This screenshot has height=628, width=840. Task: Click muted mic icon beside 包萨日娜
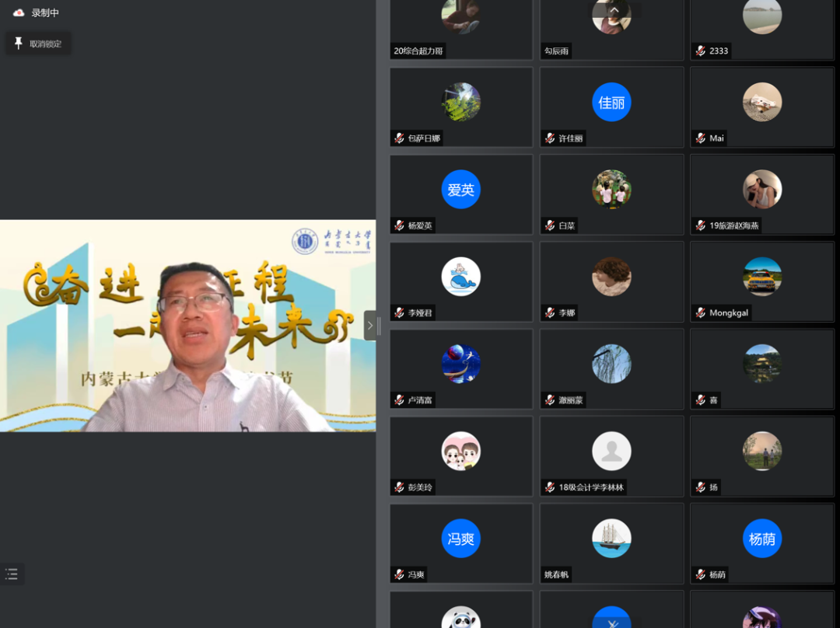[399, 138]
